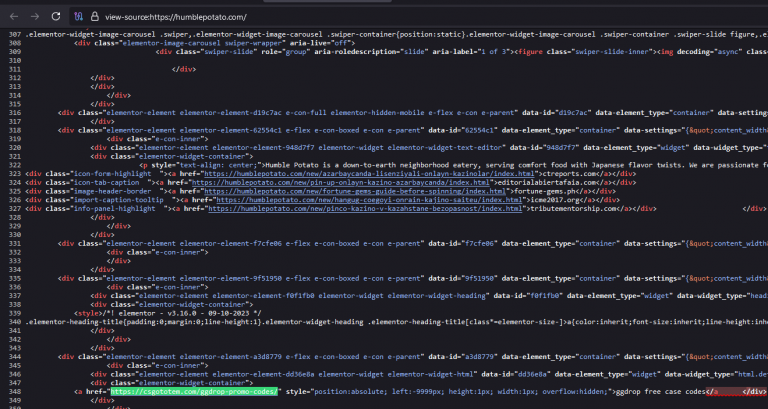Screen dimensions: 768x409
Task: View the padlock site security info
Action: (x=95, y=17)
